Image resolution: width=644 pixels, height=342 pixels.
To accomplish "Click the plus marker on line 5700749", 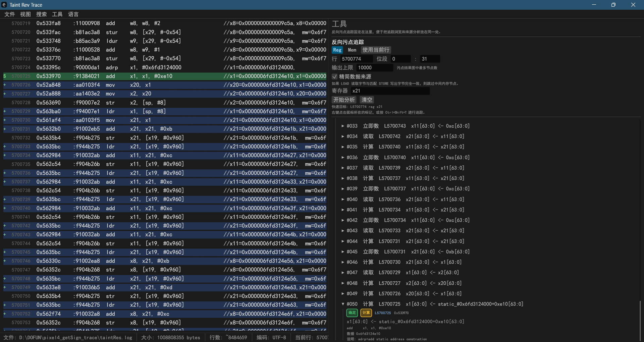I will (x=5, y=287).
